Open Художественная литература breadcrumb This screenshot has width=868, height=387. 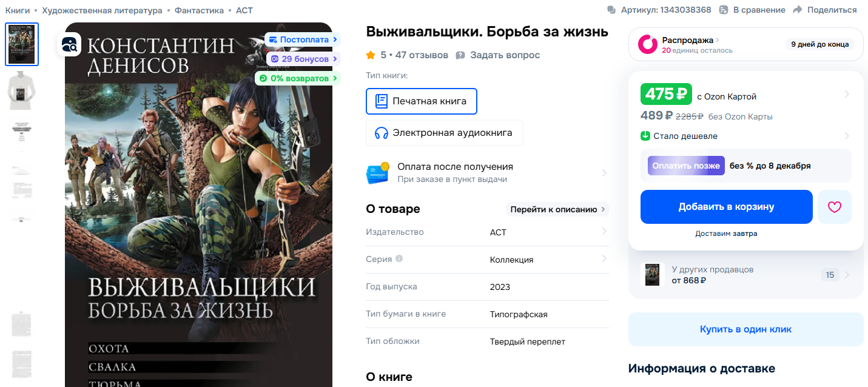coord(102,10)
